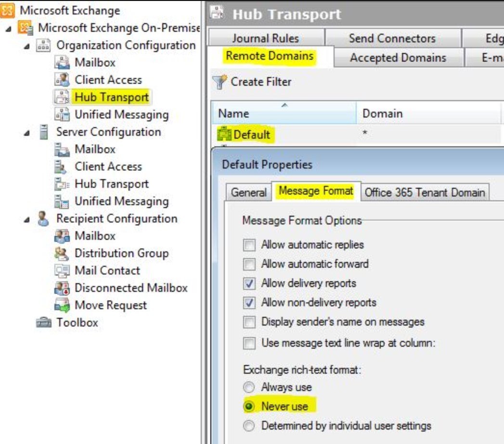Click the Hub Transport header icon
Image resolution: width=504 pixels, height=444 pixels.
(x=218, y=13)
